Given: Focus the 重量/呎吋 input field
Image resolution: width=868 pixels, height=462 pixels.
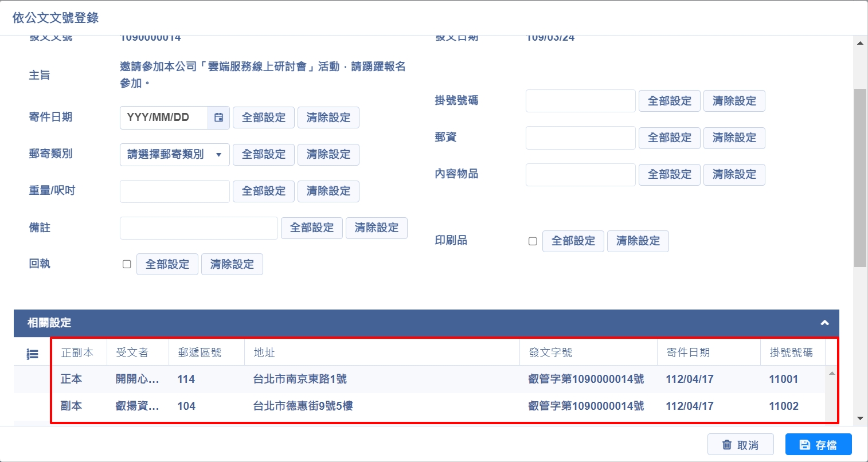Looking at the screenshot, I should (x=174, y=191).
